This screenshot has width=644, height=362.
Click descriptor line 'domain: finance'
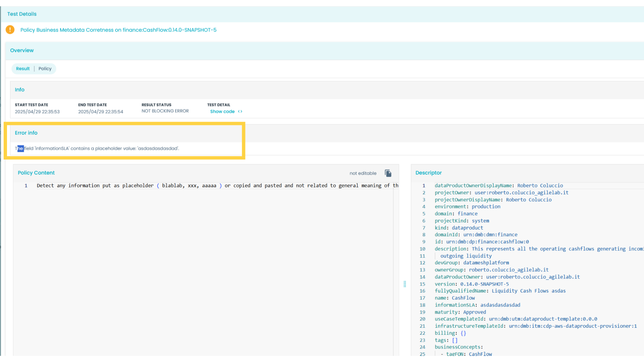[x=456, y=214]
